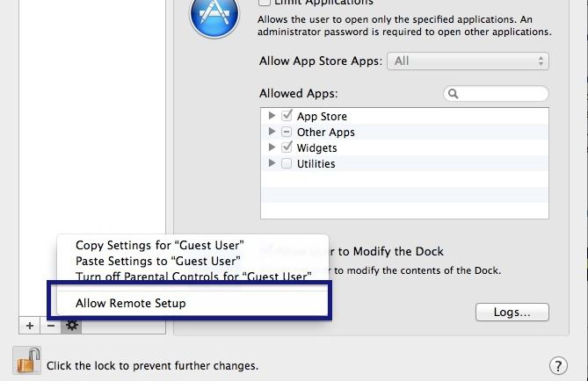
Task: Choose Copy Settings for "Guest User"
Action: 159,245
